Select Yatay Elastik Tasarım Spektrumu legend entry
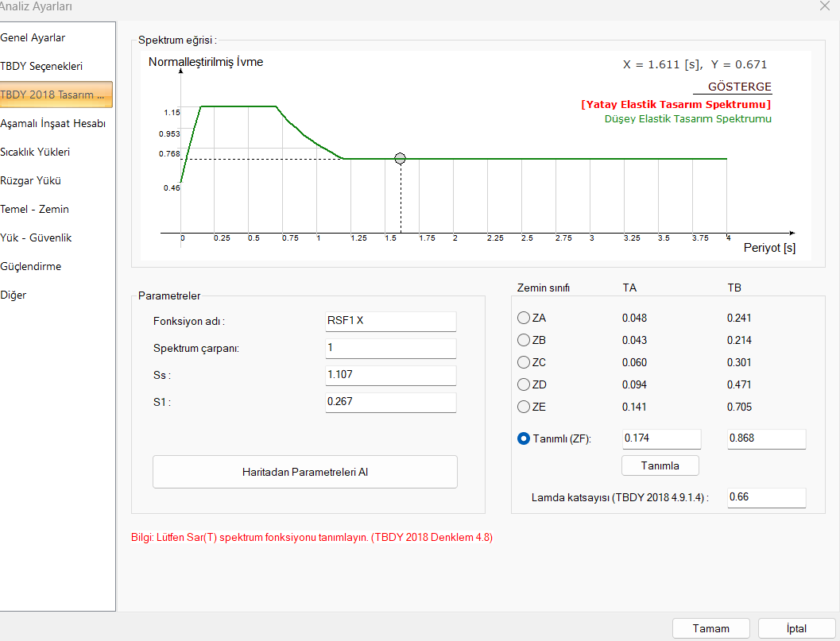This screenshot has width=840, height=641. tap(675, 104)
